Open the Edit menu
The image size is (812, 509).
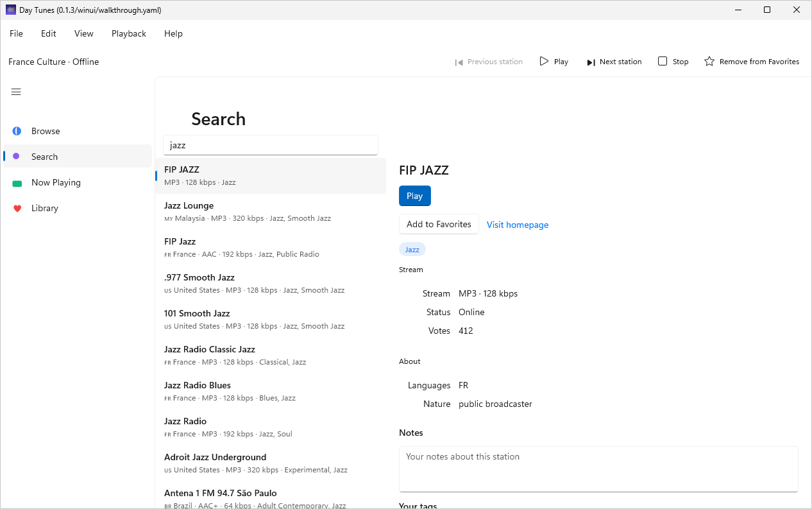(x=49, y=33)
